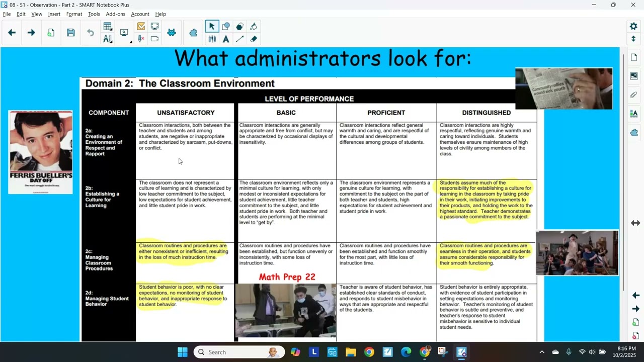644x362 pixels.
Task: Click the UNSATISFACTORY column header
Action: pyautogui.click(x=186, y=113)
